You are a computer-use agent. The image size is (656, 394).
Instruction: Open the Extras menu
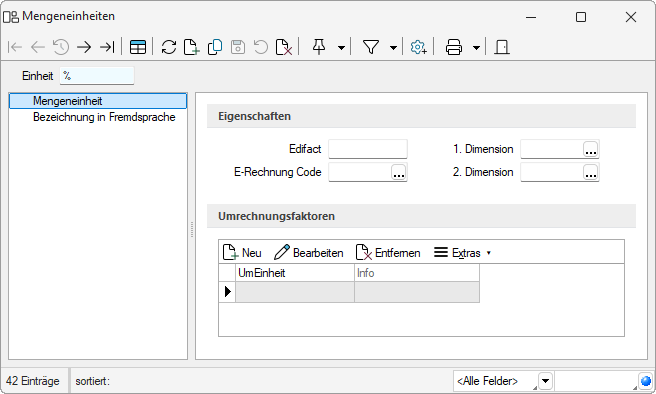462,253
